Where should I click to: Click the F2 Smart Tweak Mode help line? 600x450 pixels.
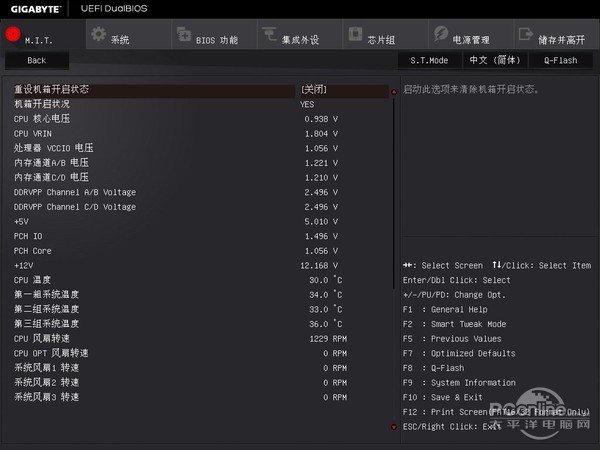point(455,324)
